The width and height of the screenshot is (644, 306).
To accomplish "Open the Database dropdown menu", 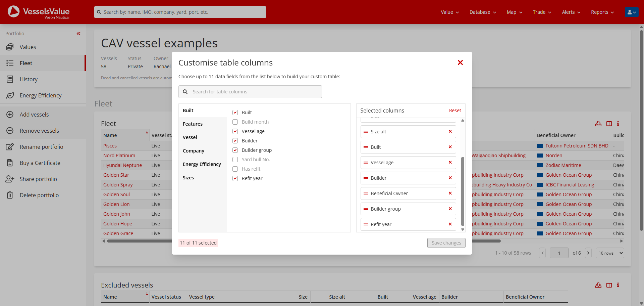I will (x=482, y=12).
